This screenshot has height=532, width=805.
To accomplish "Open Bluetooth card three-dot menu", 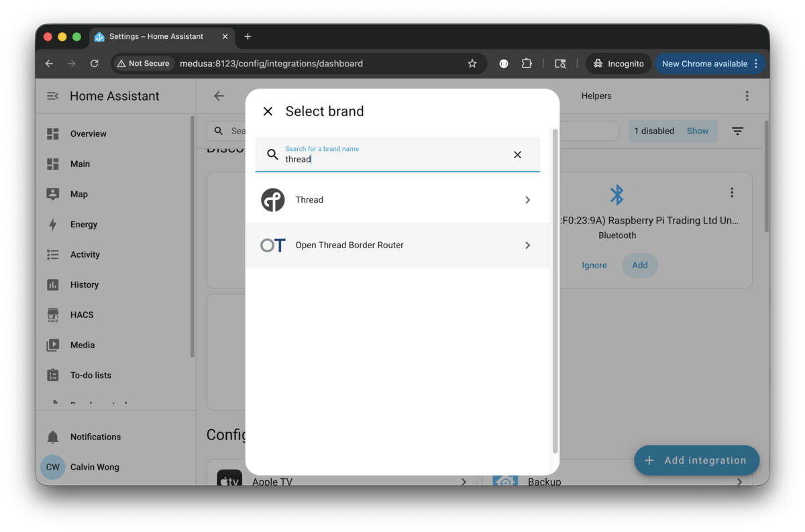I will point(732,193).
